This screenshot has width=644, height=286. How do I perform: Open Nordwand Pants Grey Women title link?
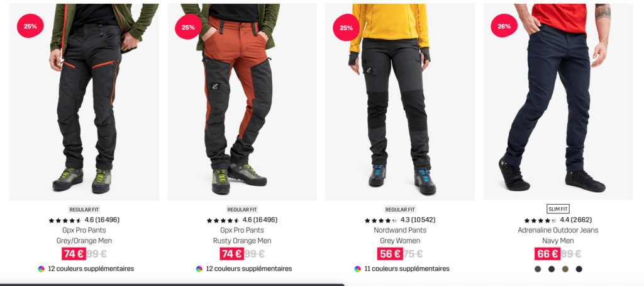click(x=400, y=236)
